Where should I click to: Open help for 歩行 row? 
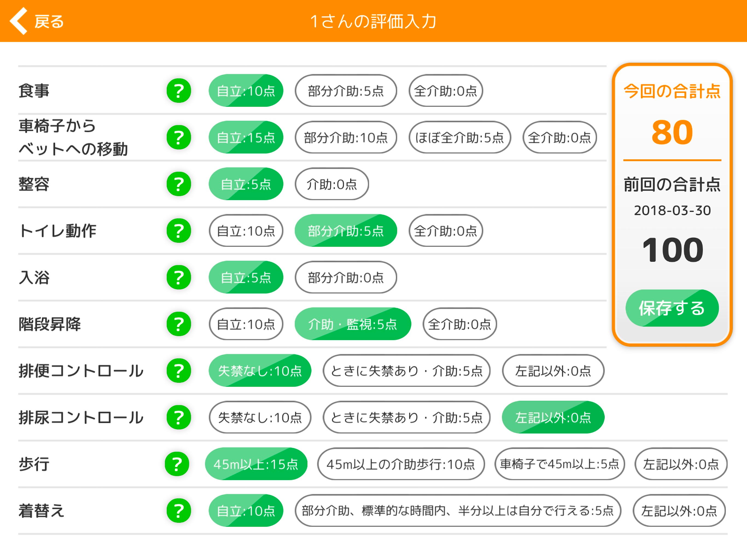click(x=177, y=464)
